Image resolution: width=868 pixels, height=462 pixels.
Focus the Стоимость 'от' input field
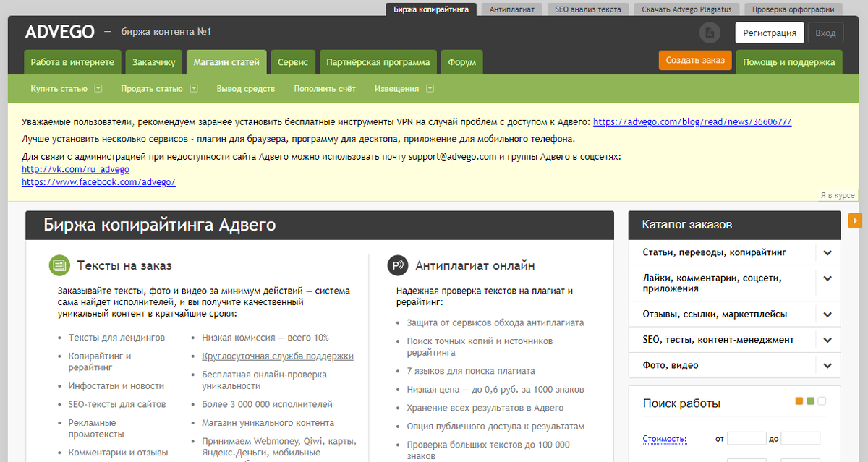pyautogui.click(x=746, y=438)
